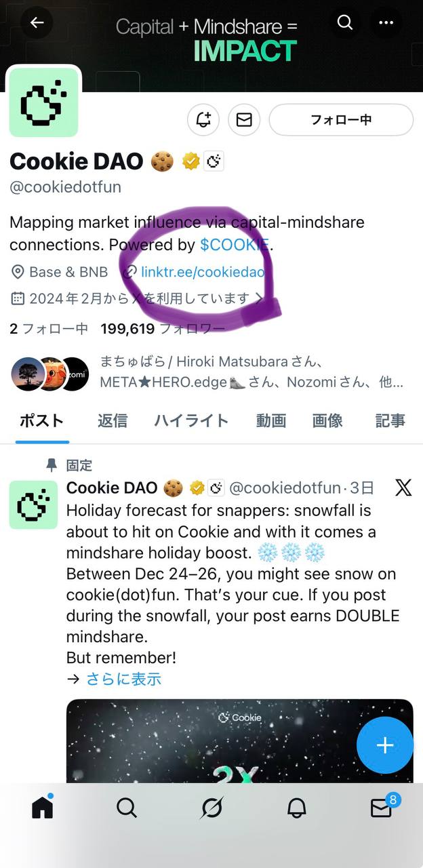
Task: Expand the post with さらに表示
Action: point(123,679)
